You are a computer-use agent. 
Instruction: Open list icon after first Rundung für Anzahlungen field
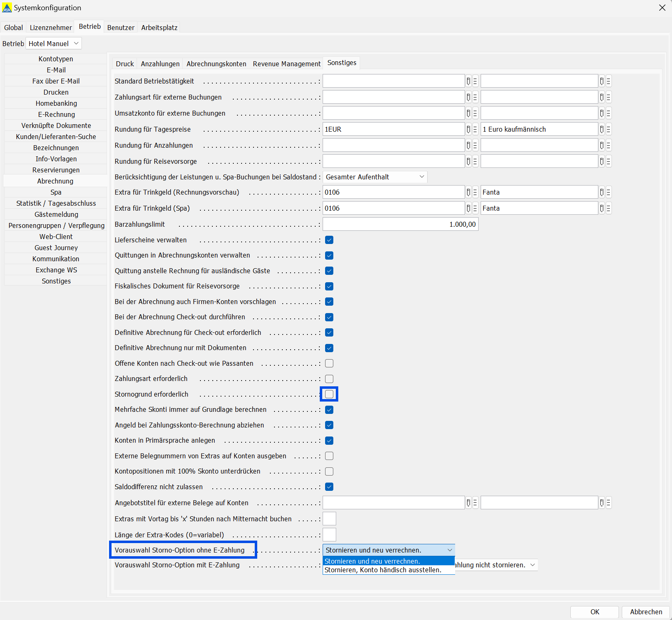click(x=475, y=145)
